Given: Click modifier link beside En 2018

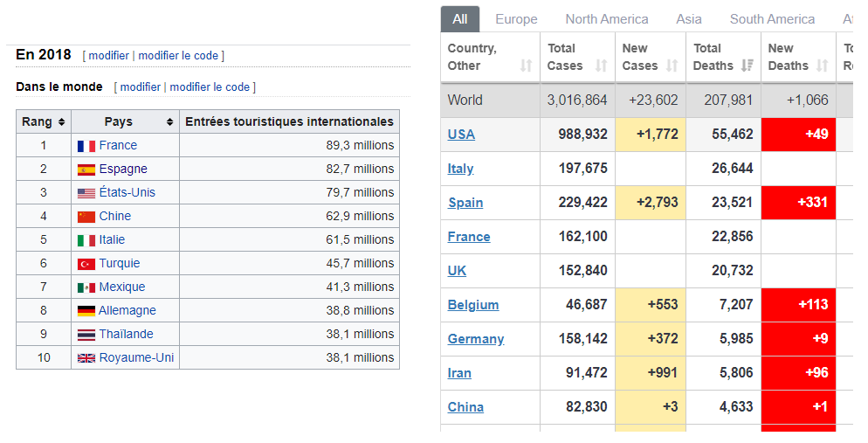Looking at the screenshot, I should click(x=108, y=56).
